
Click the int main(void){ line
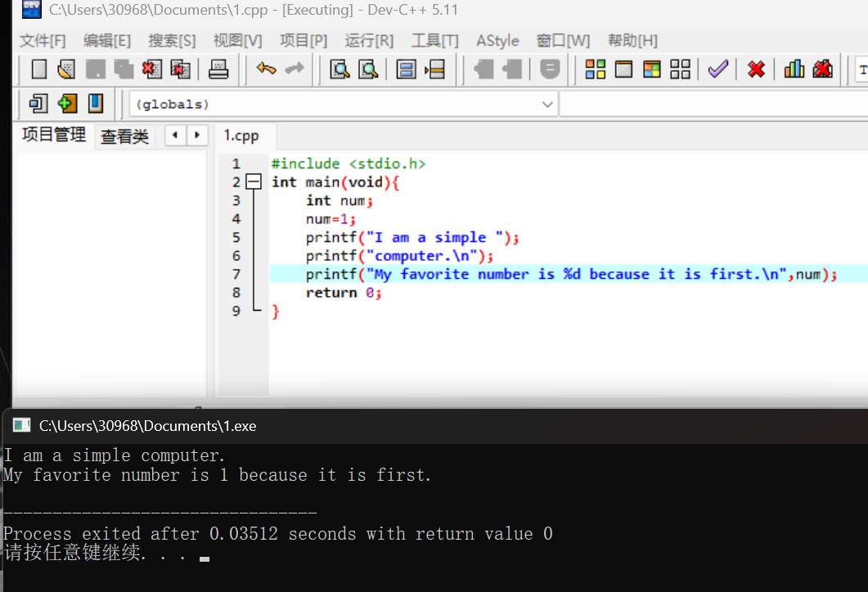point(335,182)
